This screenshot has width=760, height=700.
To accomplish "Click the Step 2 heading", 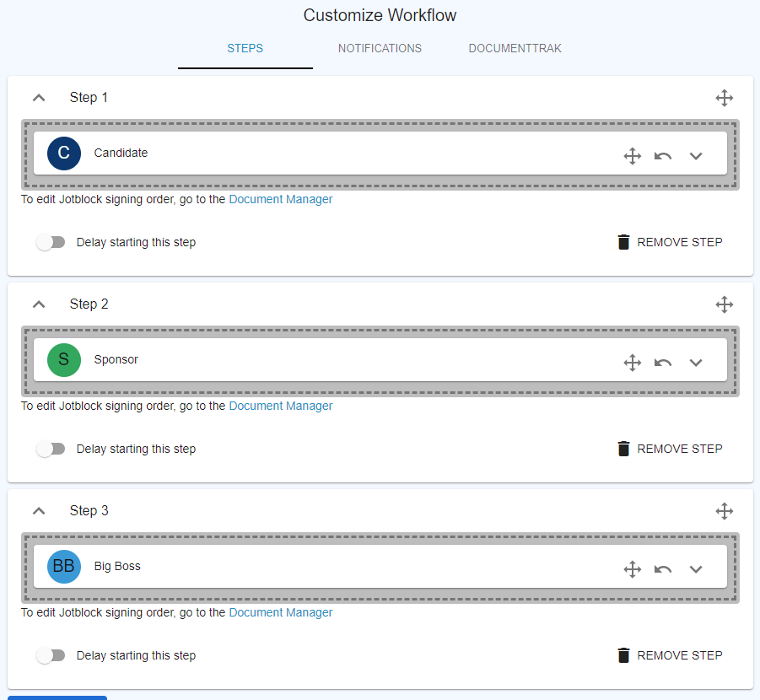I will (89, 304).
